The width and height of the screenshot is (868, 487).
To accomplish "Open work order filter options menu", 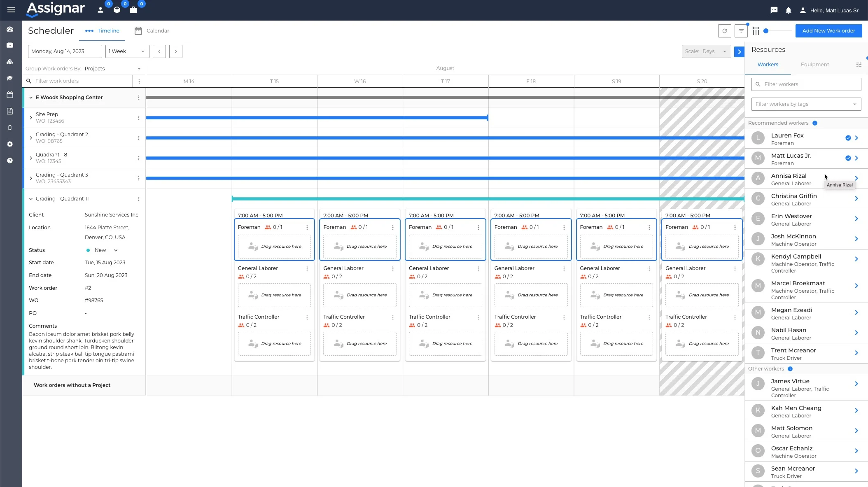I will click(x=139, y=82).
